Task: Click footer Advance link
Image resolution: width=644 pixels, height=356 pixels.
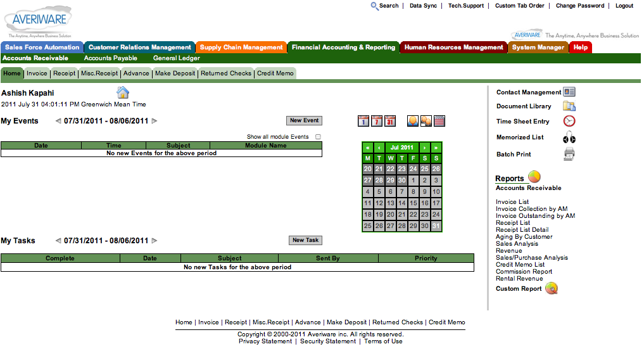Action: 308,322
